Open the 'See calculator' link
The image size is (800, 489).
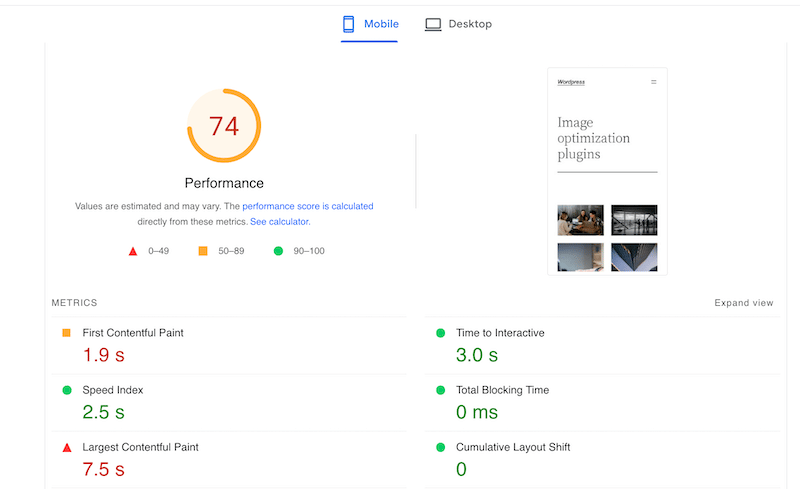[x=280, y=222]
